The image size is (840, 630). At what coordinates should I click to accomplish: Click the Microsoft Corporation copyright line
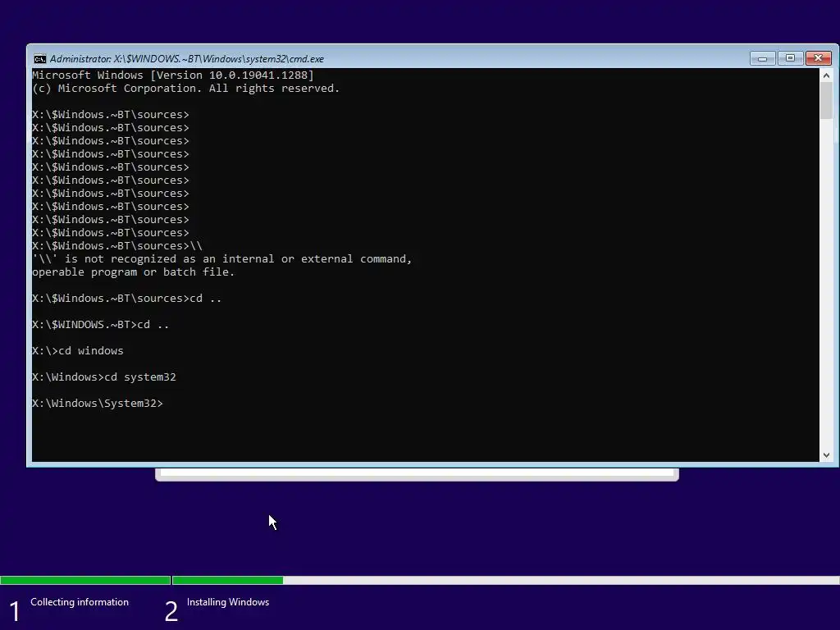(186, 89)
